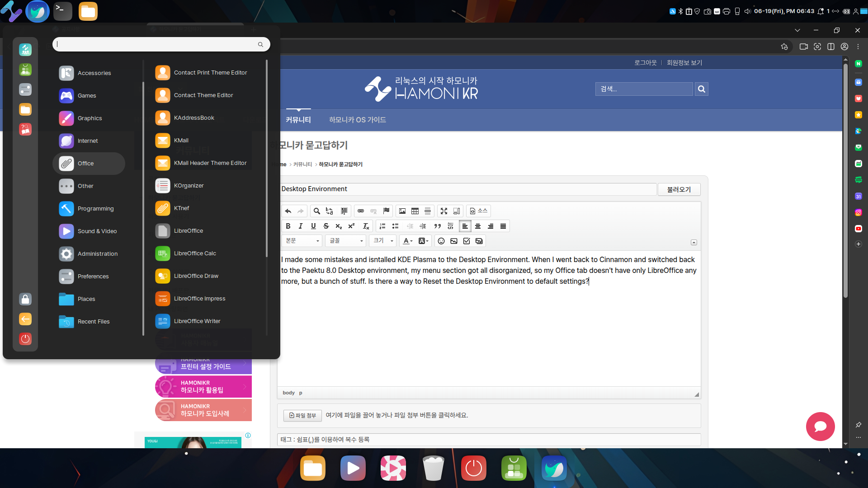Open the font (글꼴) dropdown
The image size is (868, 488).
click(346, 241)
